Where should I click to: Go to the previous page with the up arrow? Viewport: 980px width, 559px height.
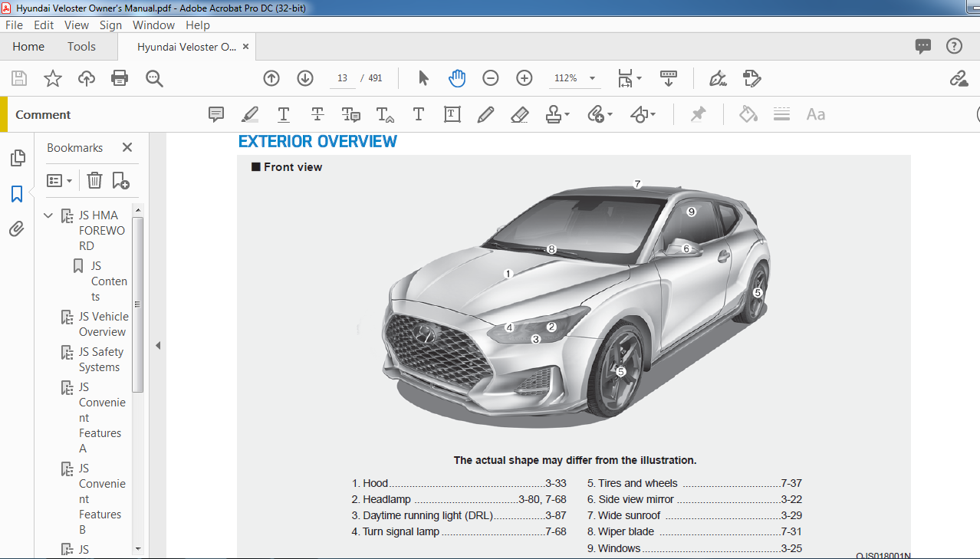[x=271, y=78]
